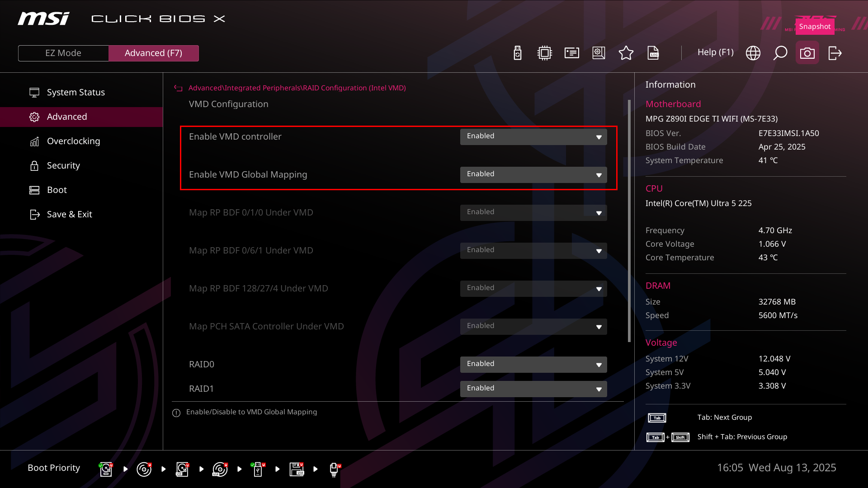Image resolution: width=868 pixels, height=488 pixels.
Task: Open Save & Exit section
Action: [x=81, y=214]
